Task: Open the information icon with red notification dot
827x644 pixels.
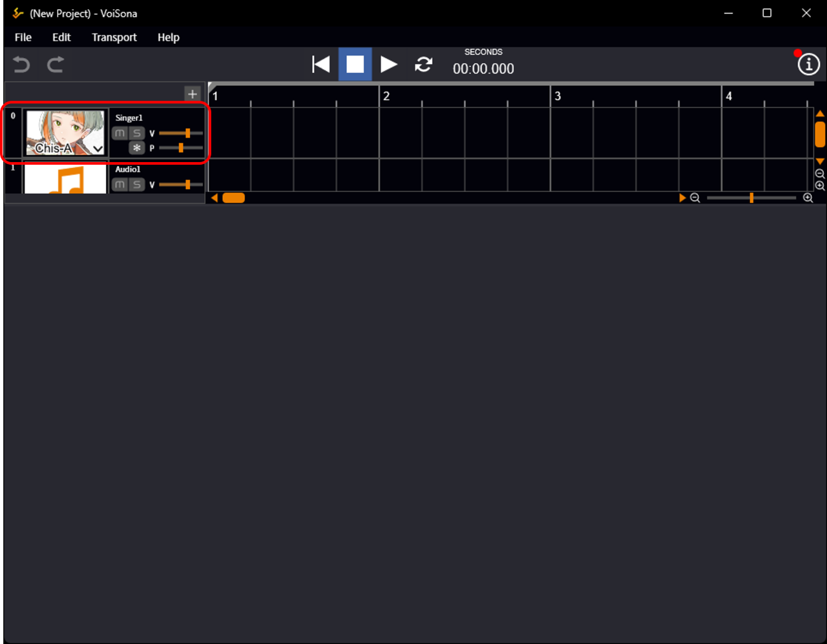Action: click(808, 64)
